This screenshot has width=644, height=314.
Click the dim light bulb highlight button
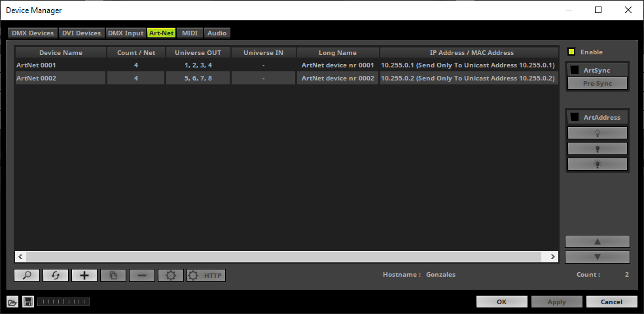(597, 133)
